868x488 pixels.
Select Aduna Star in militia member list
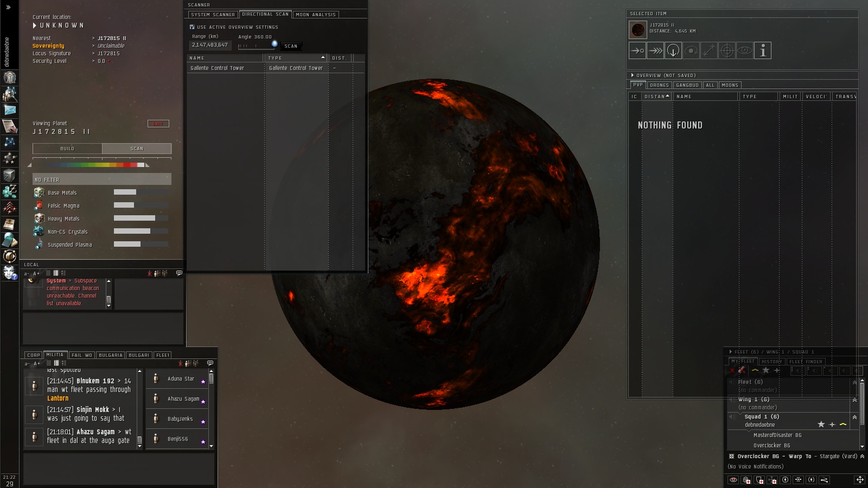pyautogui.click(x=177, y=379)
